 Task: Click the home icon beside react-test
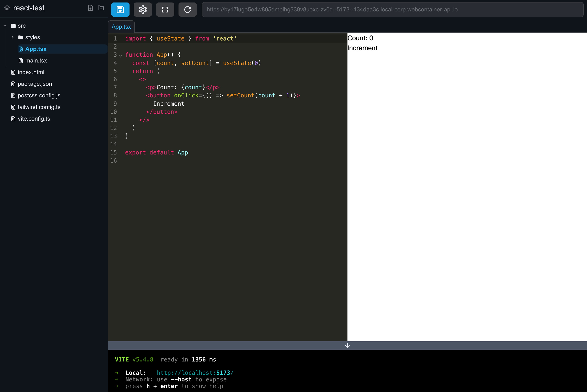coord(7,8)
